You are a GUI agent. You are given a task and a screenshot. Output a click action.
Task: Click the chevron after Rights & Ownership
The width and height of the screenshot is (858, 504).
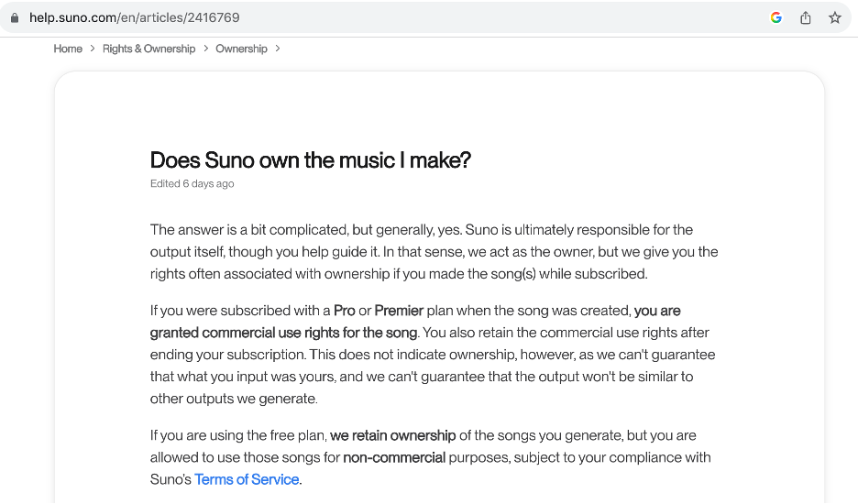coord(206,49)
